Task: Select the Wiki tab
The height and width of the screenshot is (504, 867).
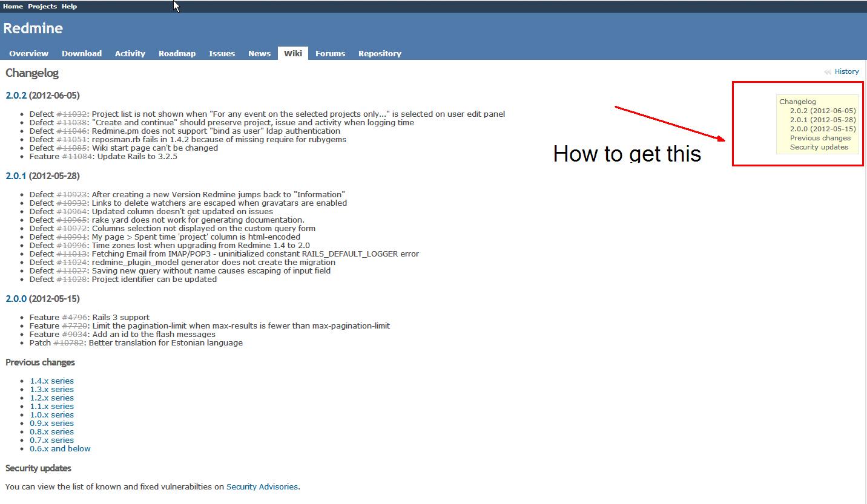Action: click(293, 53)
